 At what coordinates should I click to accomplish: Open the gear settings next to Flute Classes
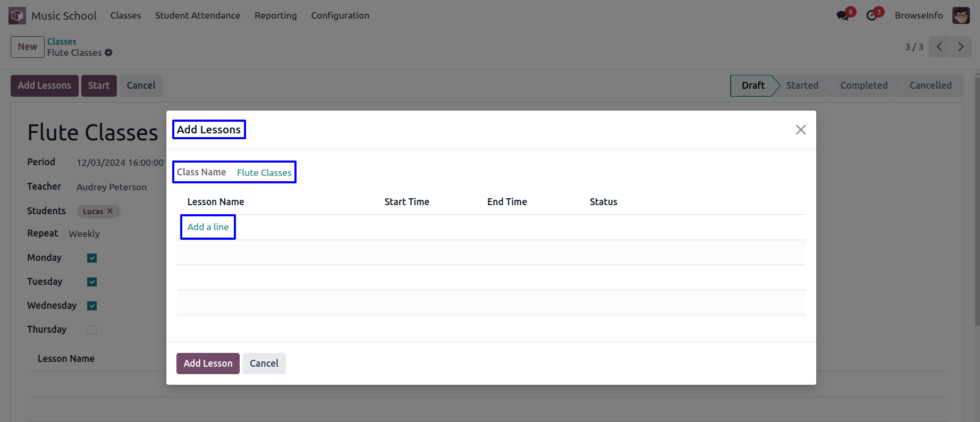[x=108, y=53]
